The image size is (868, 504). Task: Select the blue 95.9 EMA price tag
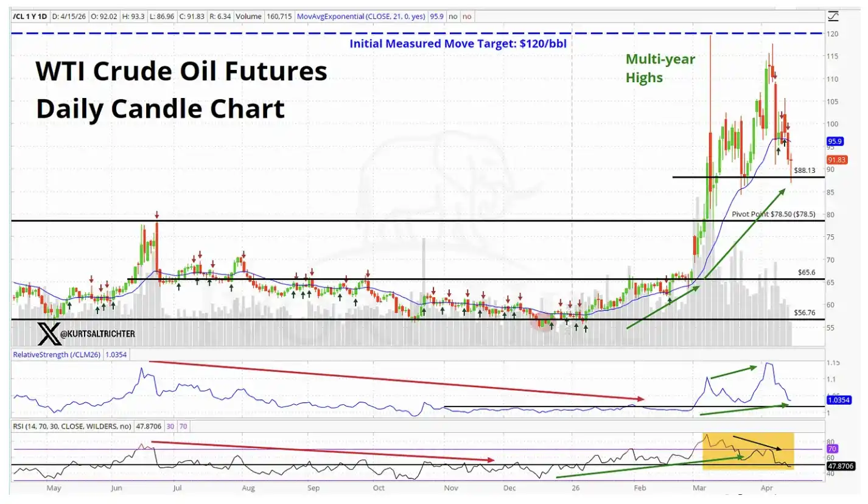pyautogui.click(x=833, y=141)
